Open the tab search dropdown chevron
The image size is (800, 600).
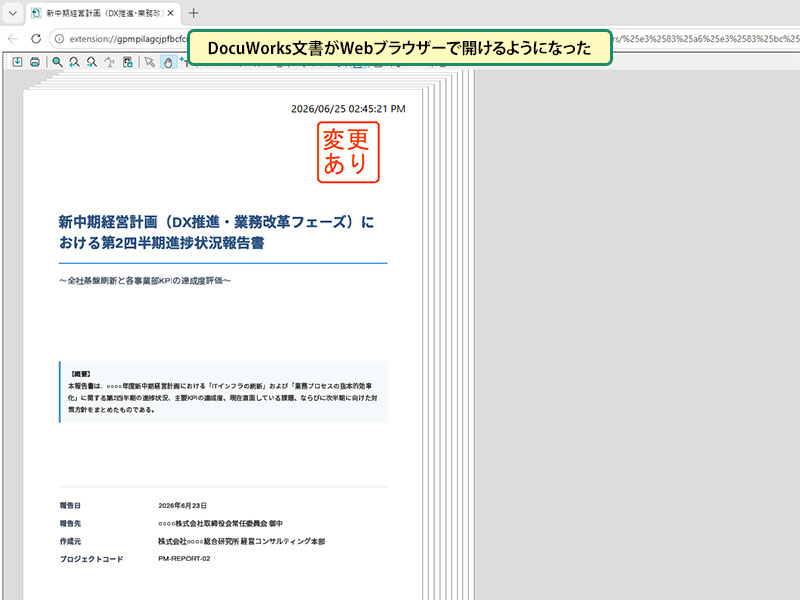[x=13, y=13]
